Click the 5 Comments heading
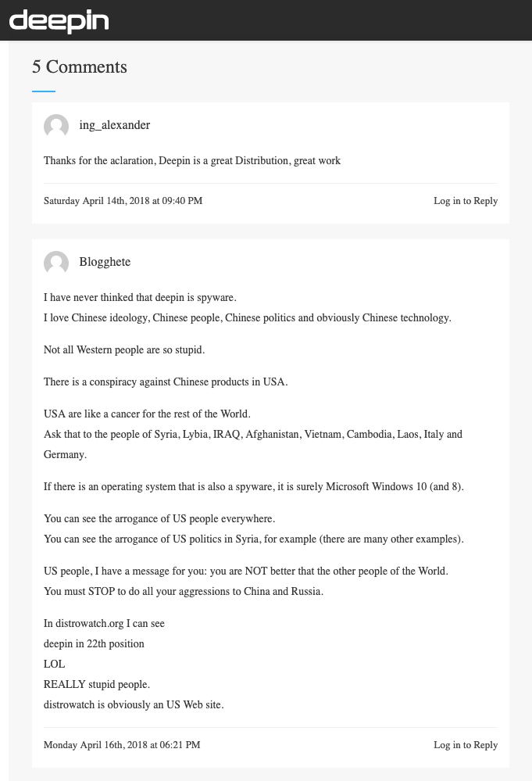 80,67
